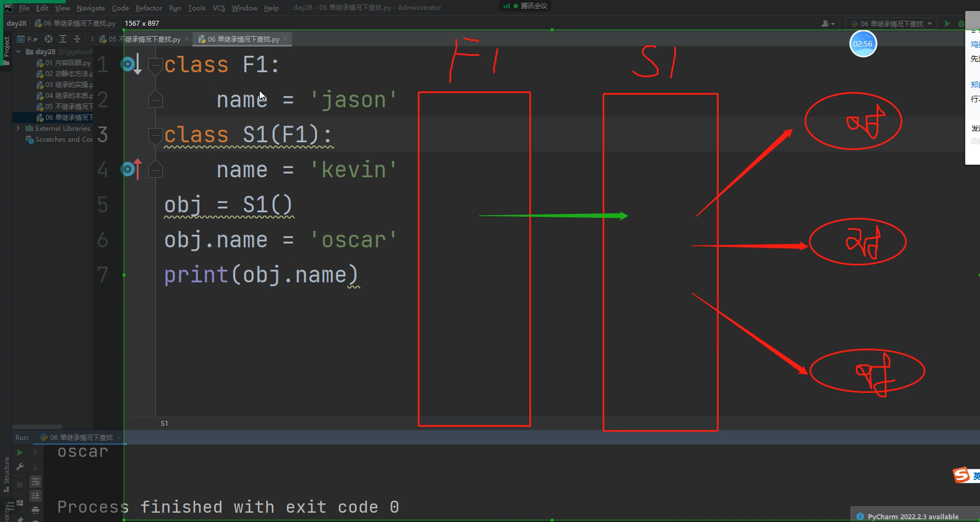Open the View menu
This screenshot has width=980, height=522.
coord(62,8)
